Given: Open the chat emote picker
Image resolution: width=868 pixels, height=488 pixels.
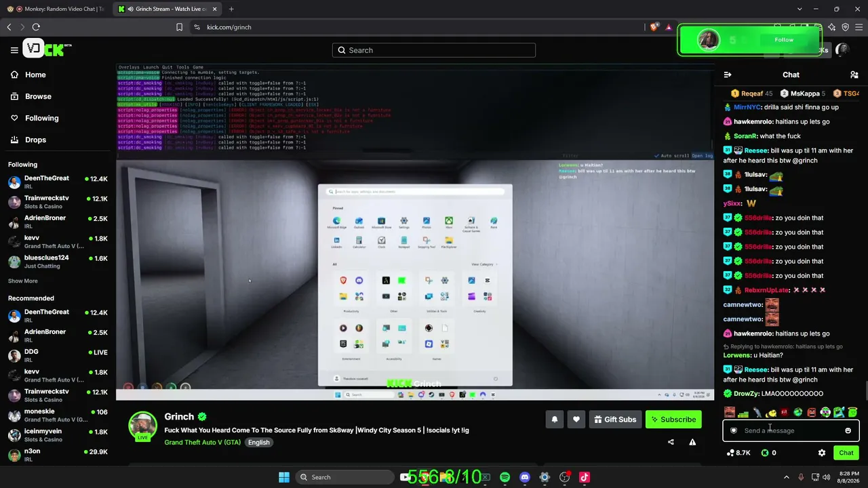Looking at the screenshot, I should pos(848,430).
